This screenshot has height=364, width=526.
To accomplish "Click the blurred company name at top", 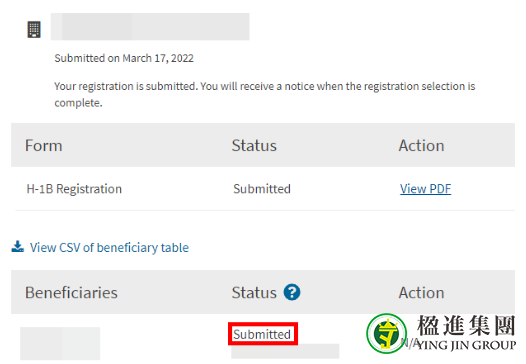I will (150, 27).
